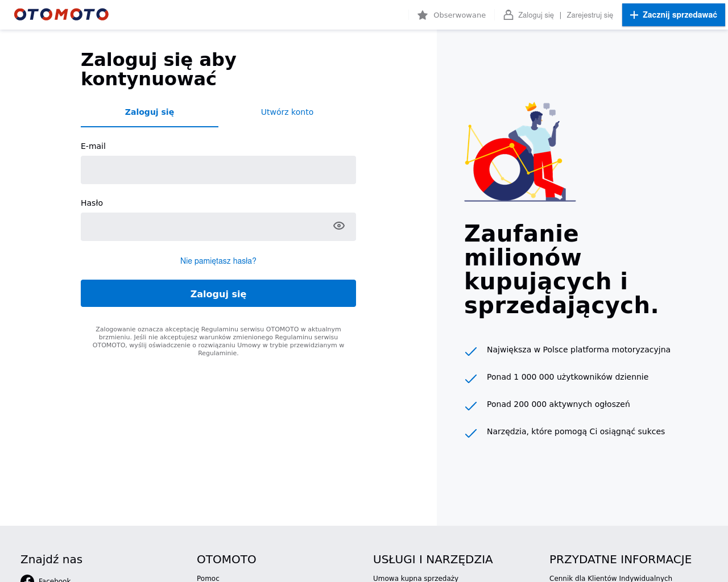Click the Nie pamiętasz hasła? link
Screen dimensions: 728x582
click(218, 261)
